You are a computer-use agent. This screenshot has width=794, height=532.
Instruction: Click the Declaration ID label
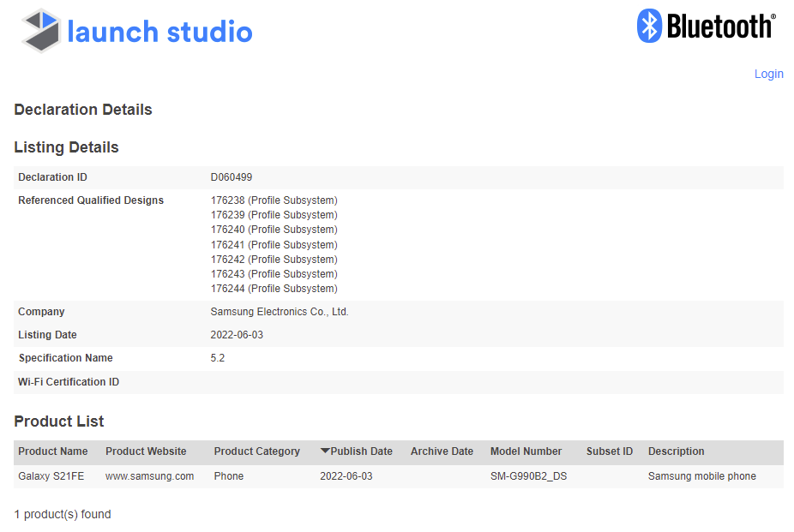(52, 177)
